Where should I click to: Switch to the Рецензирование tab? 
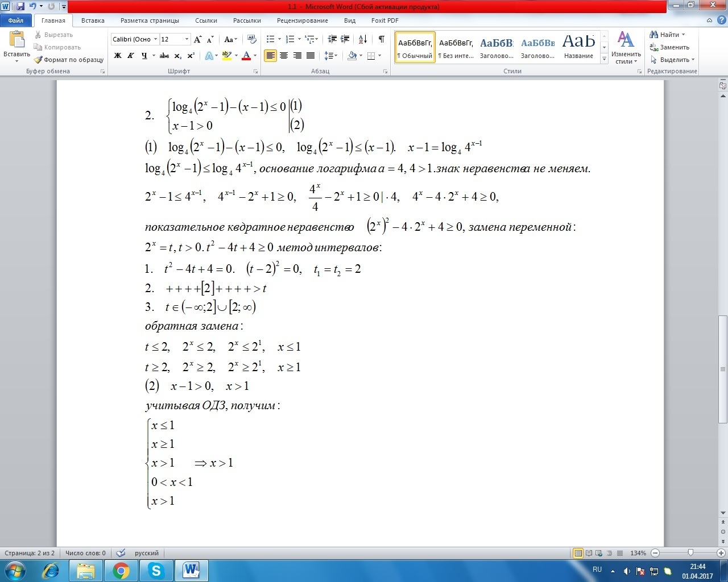click(x=303, y=20)
